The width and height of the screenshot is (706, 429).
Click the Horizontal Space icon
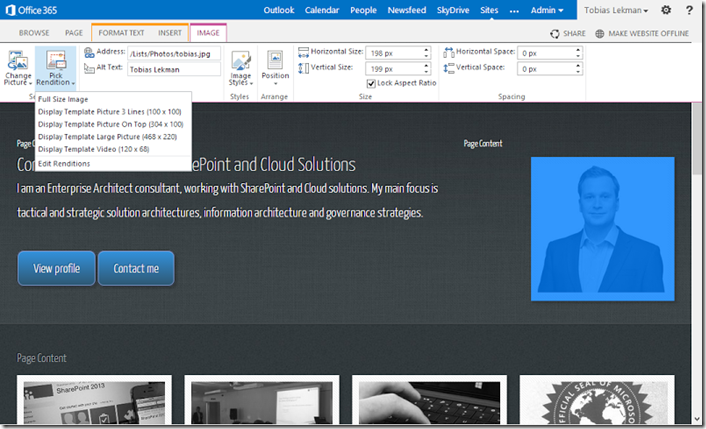(x=449, y=53)
